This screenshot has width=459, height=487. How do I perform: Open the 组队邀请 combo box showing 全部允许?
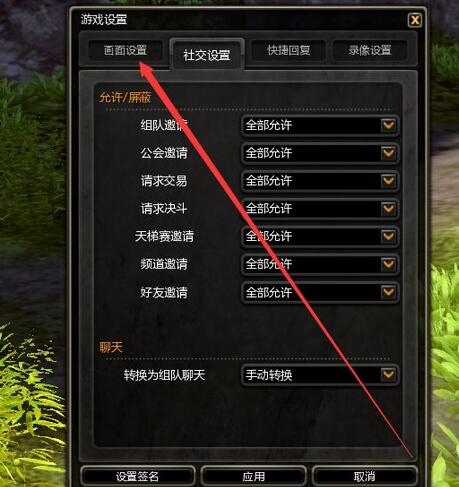click(320, 125)
